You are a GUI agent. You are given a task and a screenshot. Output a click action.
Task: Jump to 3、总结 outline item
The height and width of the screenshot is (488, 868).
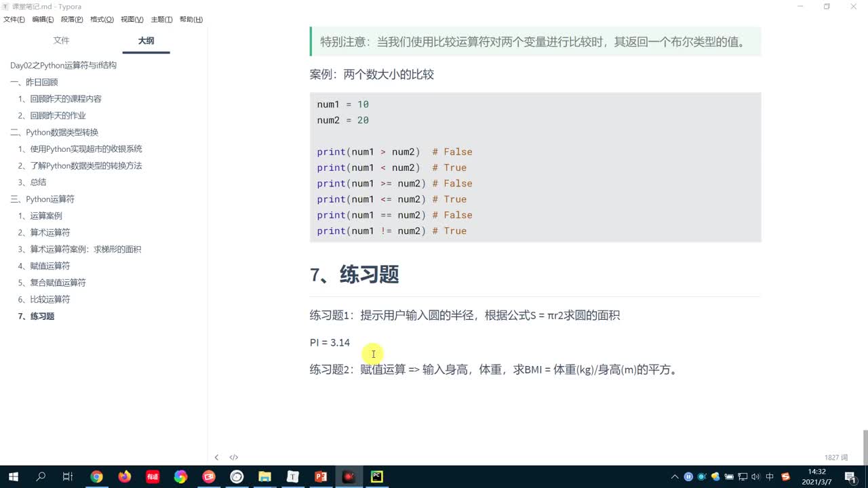point(32,182)
